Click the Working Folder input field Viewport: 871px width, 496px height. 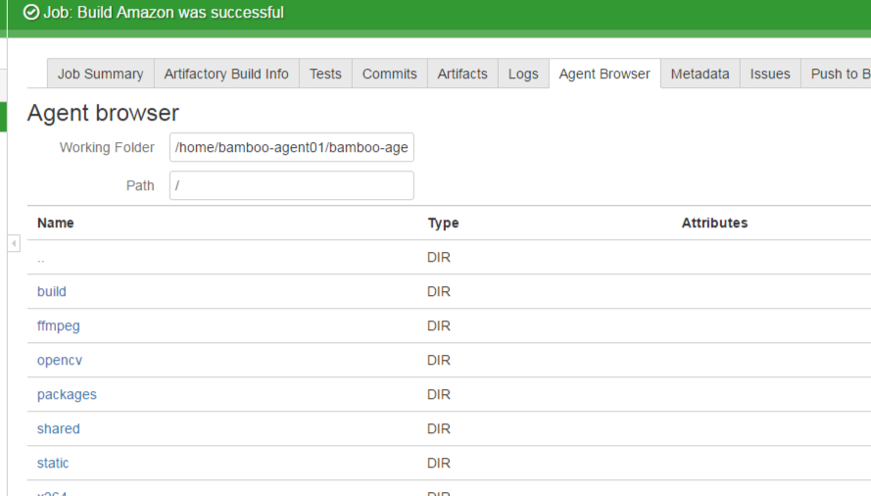click(x=291, y=148)
